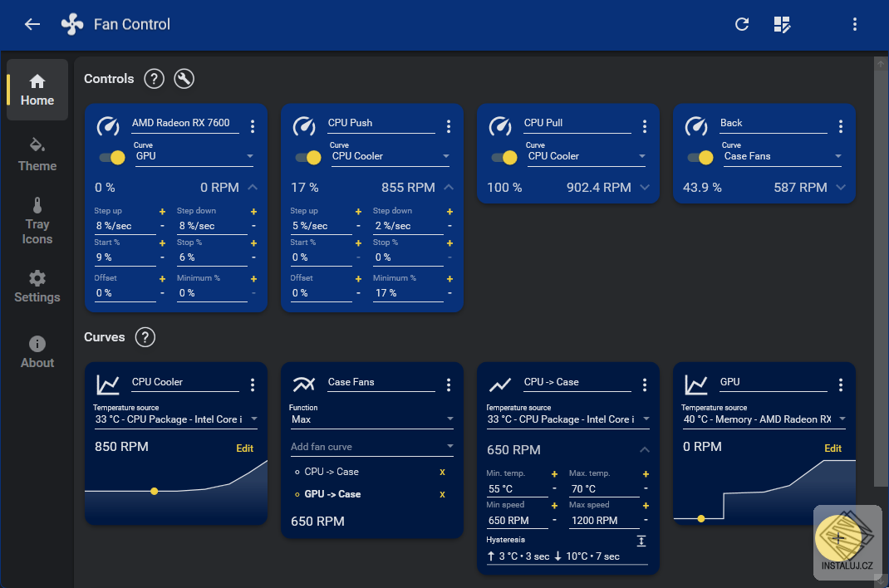The image size is (889, 588).
Task: Toggle the CPU Pull control switch
Action: [x=504, y=158]
